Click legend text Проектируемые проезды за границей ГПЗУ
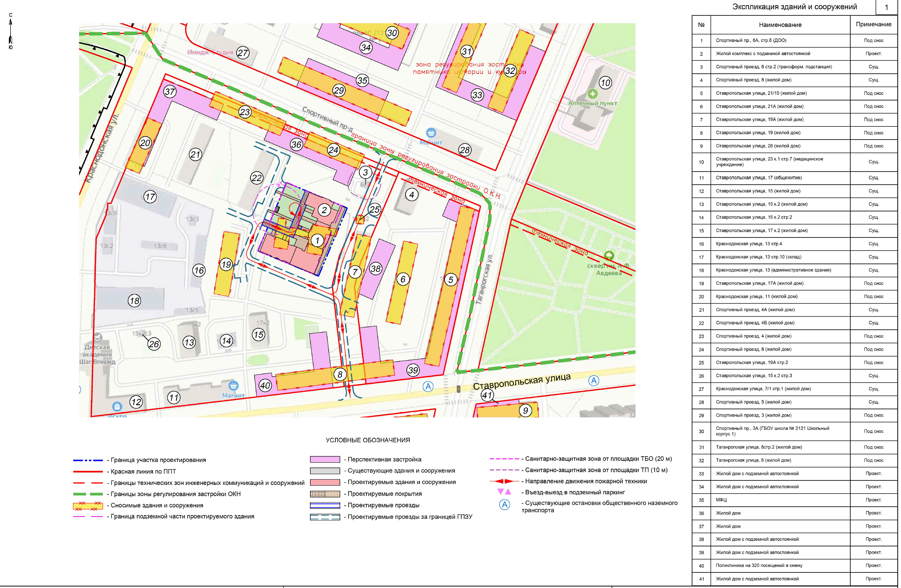This screenshot has height=588, width=901. [410, 516]
